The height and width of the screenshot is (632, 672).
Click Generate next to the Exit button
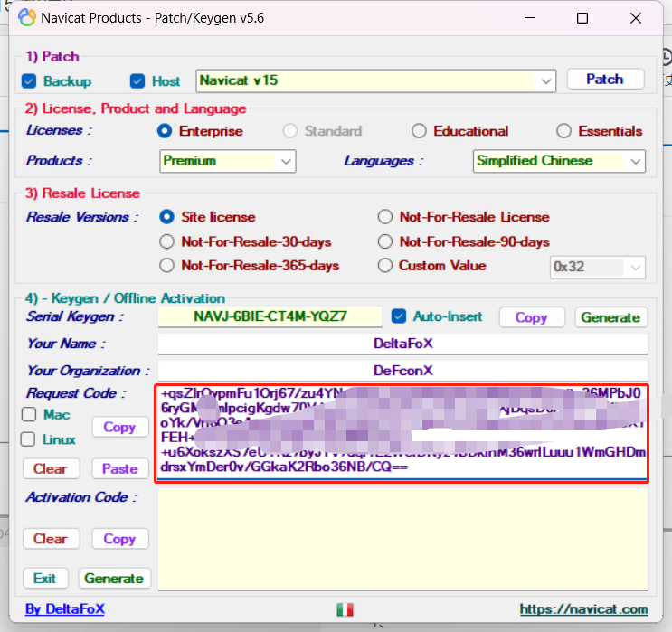(114, 579)
